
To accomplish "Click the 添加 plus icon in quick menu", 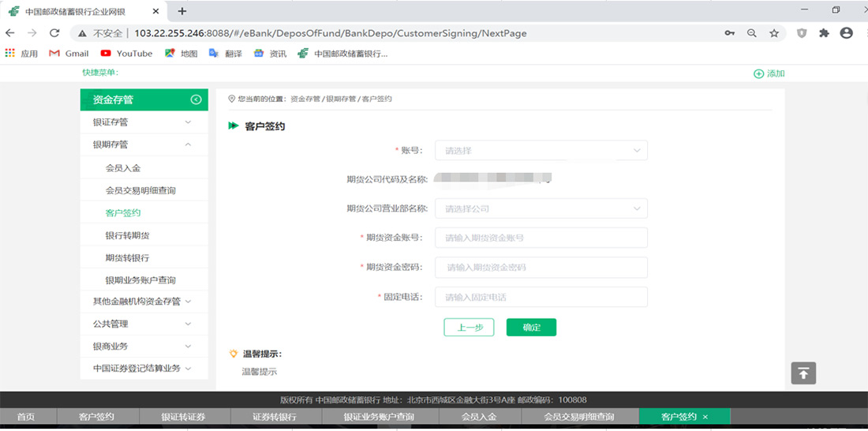I will 759,73.
